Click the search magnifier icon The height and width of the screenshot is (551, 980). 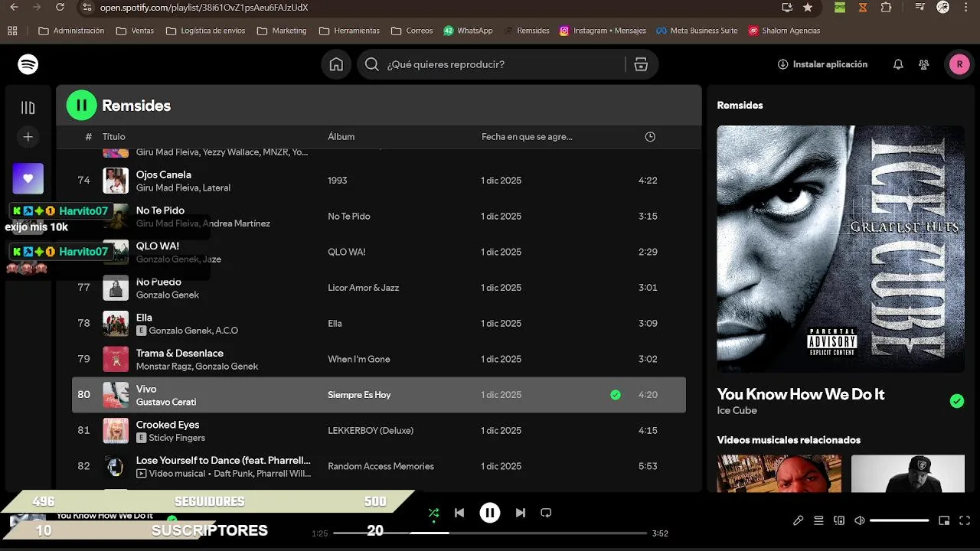click(x=372, y=64)
